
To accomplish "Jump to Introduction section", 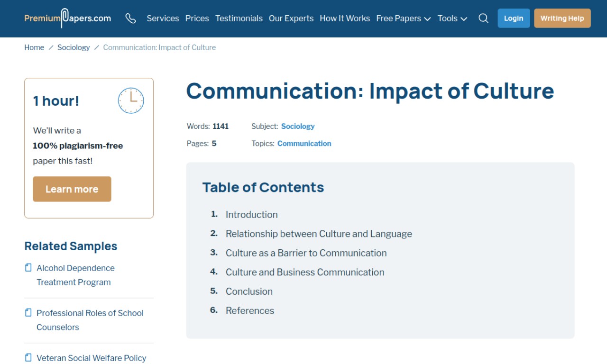I will pos(252,215).
